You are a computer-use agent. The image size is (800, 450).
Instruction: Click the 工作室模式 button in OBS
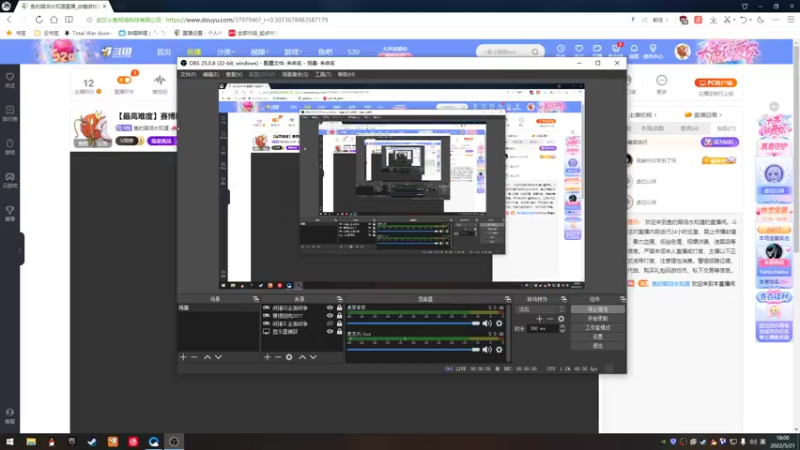pos(597,328)
